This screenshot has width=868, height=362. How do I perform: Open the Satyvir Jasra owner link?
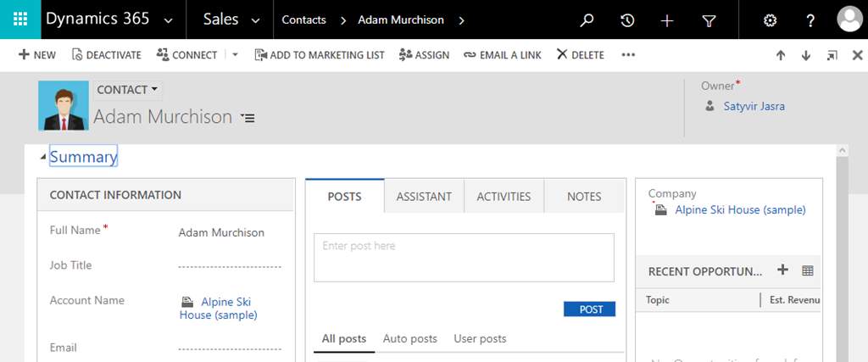coord(754,107)
